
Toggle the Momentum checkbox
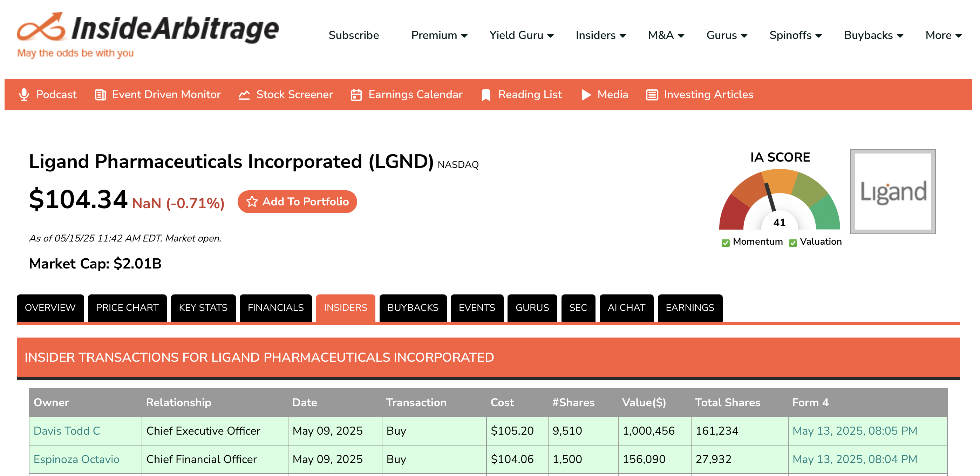click(726, 243)
